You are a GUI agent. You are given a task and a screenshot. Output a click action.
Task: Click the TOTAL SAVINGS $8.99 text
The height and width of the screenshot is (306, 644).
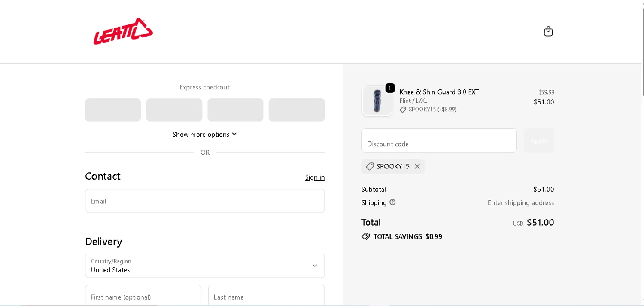[x=408, y=236]
